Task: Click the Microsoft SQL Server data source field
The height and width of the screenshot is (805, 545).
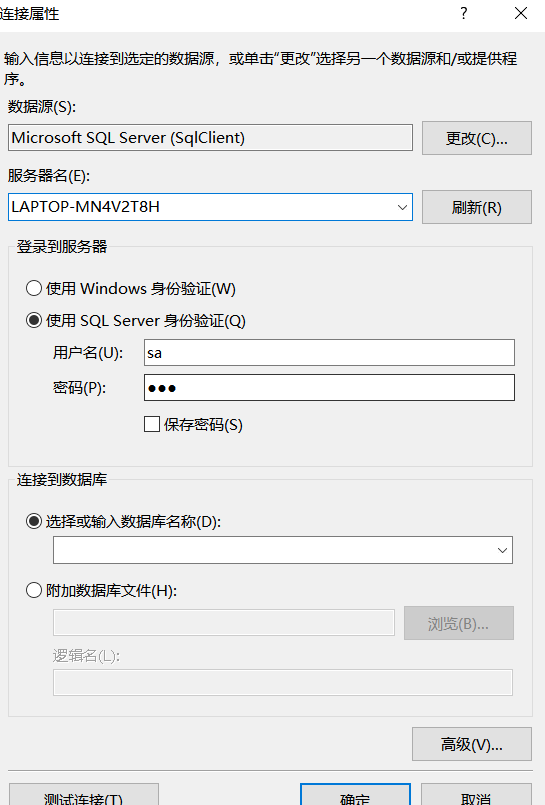Action: (210, 138)
